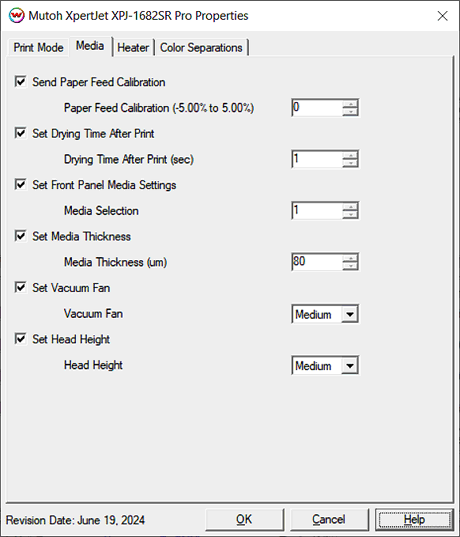Expand the Head Height dropdown
The width and height of the screenshot is (460, 537).
point(325,365)
